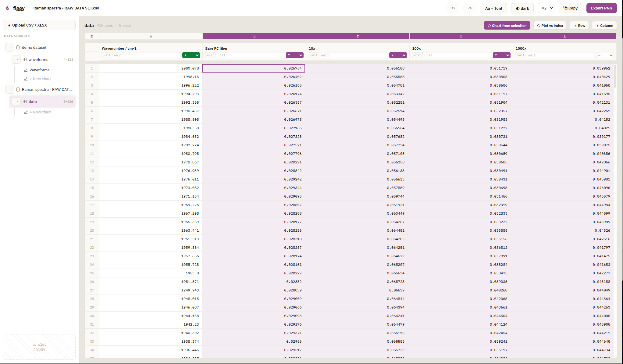Redo the last action
The height and width of the screenshot is (364, 623).
click(x=470, y=8)
